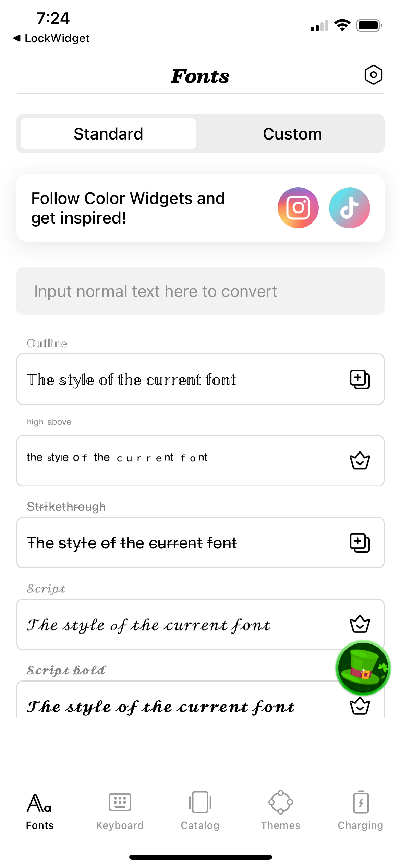Tap the Strikethrough font style preview text
Screen dimensions: 401x868
(x=132, y=543)
